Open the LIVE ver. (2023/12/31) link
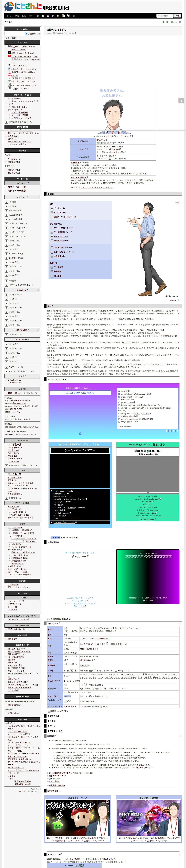186x868 pixels. pos(64,522)
